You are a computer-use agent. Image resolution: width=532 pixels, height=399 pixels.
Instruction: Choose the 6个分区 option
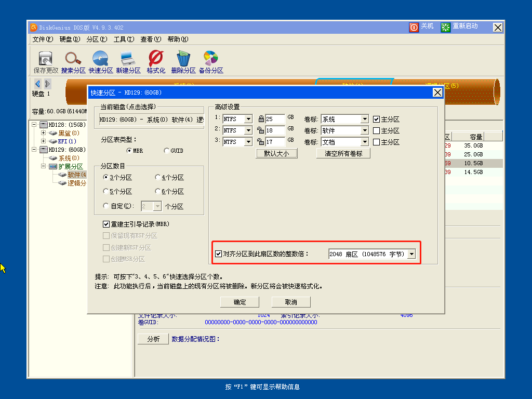click(x=157, y=191)
